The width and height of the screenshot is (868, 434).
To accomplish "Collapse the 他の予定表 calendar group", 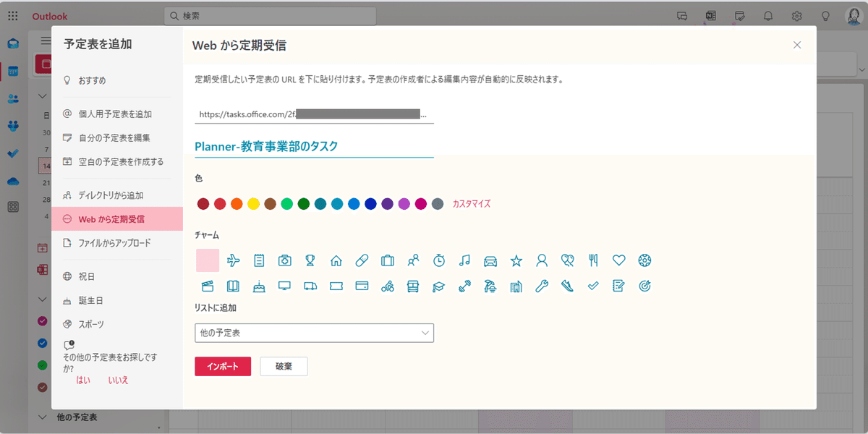I will pos(42,417).
